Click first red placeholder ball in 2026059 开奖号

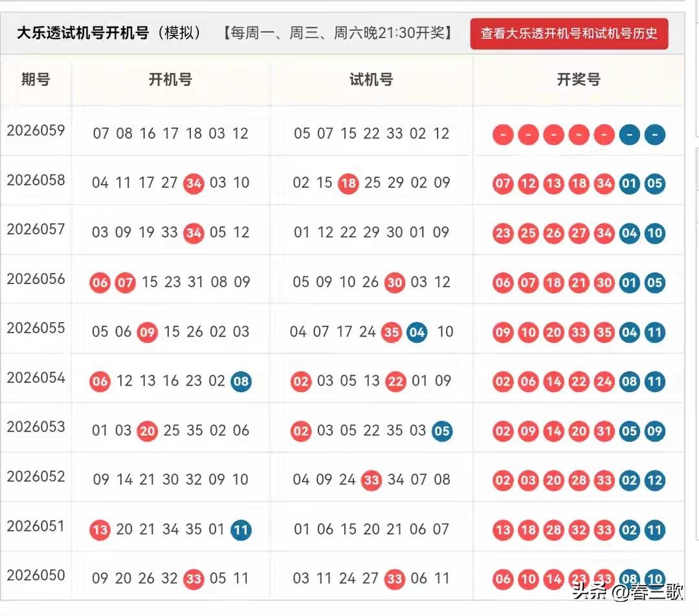(503, 135)
